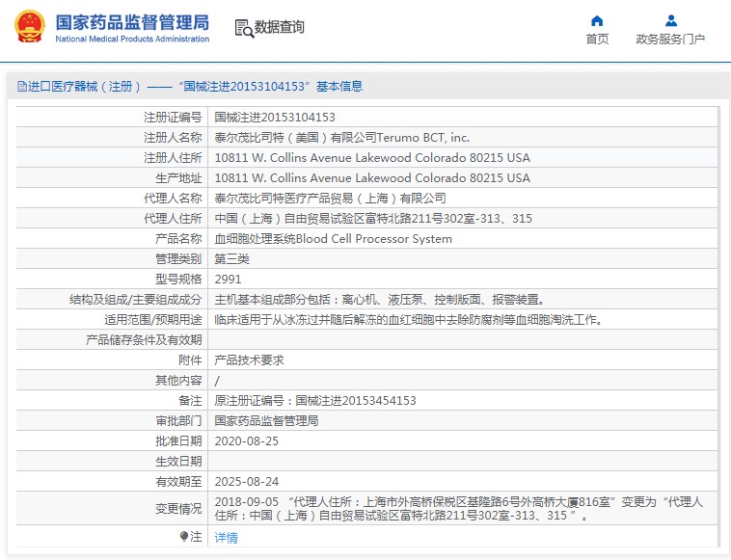The height and width of the screenshot is (560, 731).
Task: Click the 第三类 management category value
Action: (x=231, y=259)
